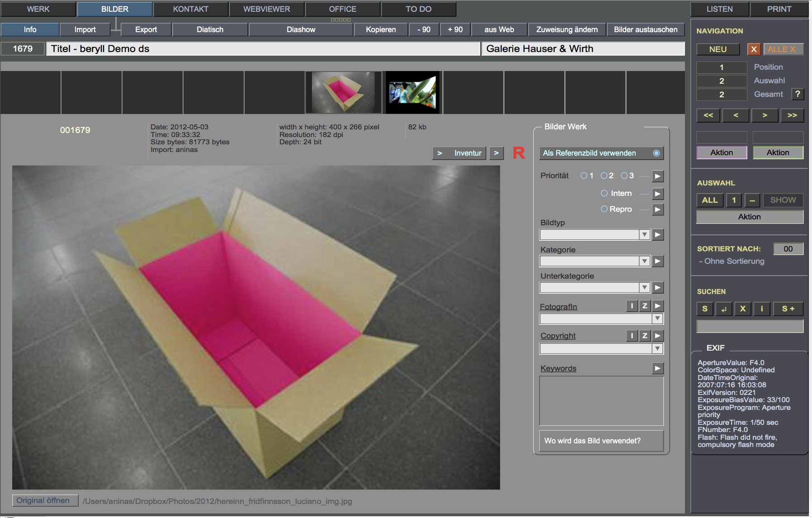Click the red X button in Navigation
Screen dimensions: 812x518
pyautogui.click(x=753, y=49)
